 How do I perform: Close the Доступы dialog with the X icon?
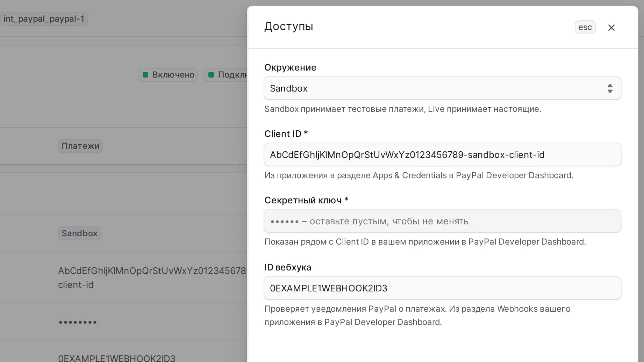[x=611, y=28]
